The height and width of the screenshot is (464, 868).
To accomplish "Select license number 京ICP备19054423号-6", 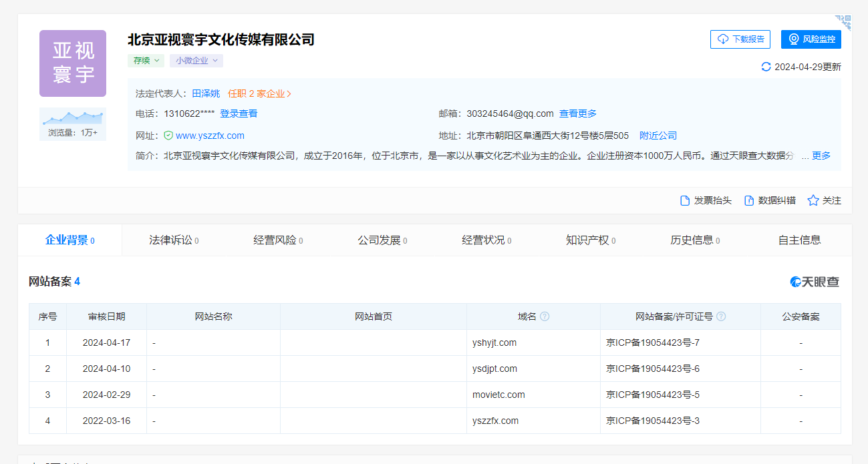I will pos(653,369).
